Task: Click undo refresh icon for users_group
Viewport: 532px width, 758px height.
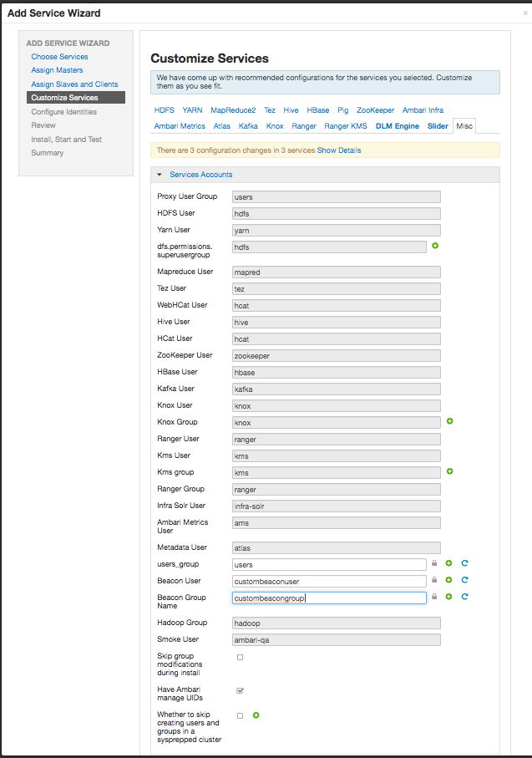Action: coord(464,563)
